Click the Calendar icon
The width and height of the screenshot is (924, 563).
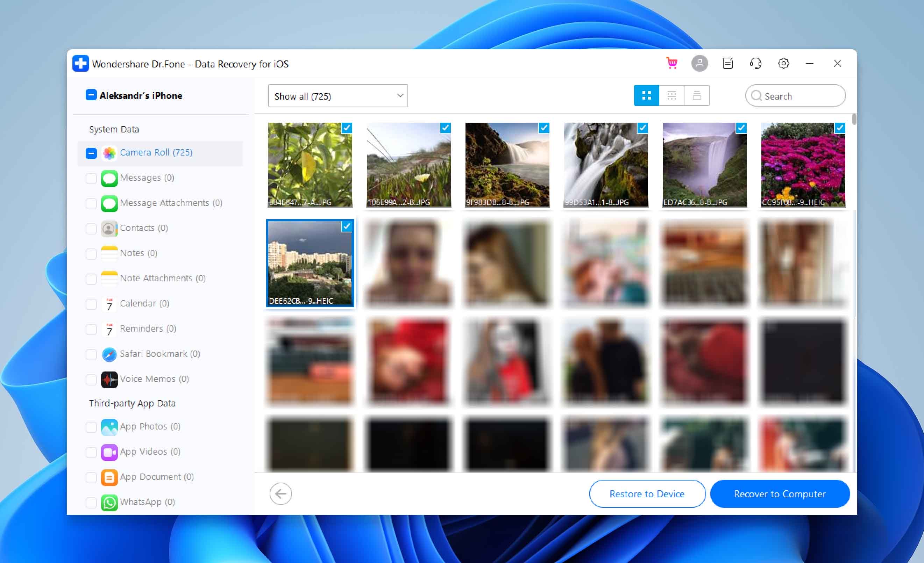tap(109, 304)
